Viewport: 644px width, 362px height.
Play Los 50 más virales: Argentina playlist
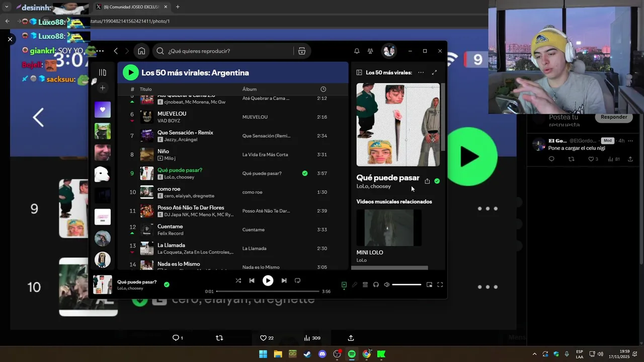coord(131,72)
